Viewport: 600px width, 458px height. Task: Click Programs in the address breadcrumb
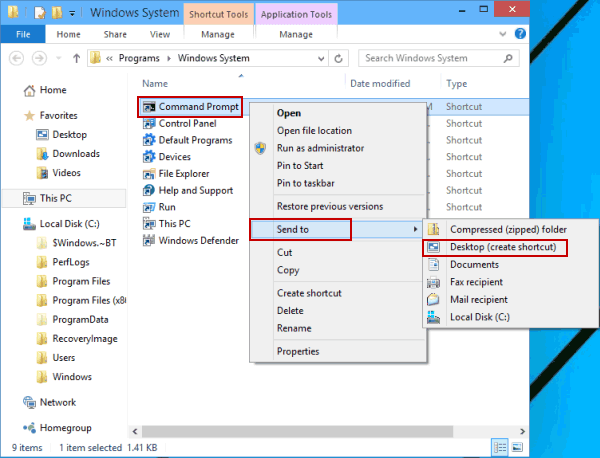[139, 59]
